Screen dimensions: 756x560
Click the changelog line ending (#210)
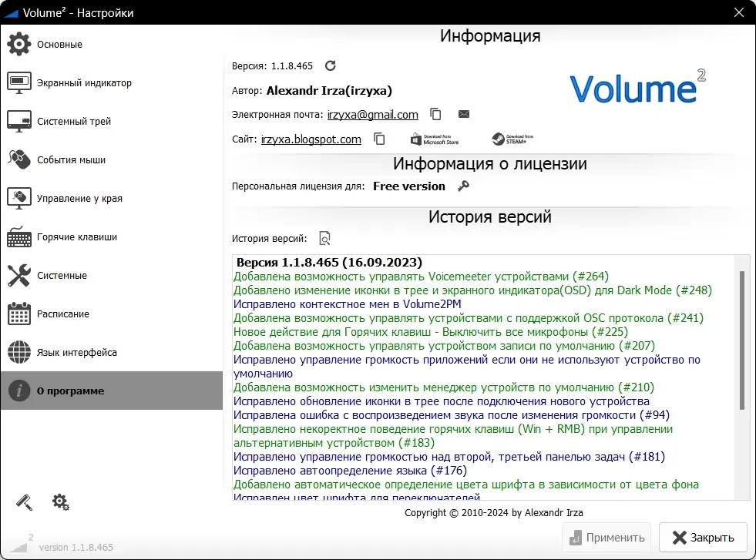(444, 387)
